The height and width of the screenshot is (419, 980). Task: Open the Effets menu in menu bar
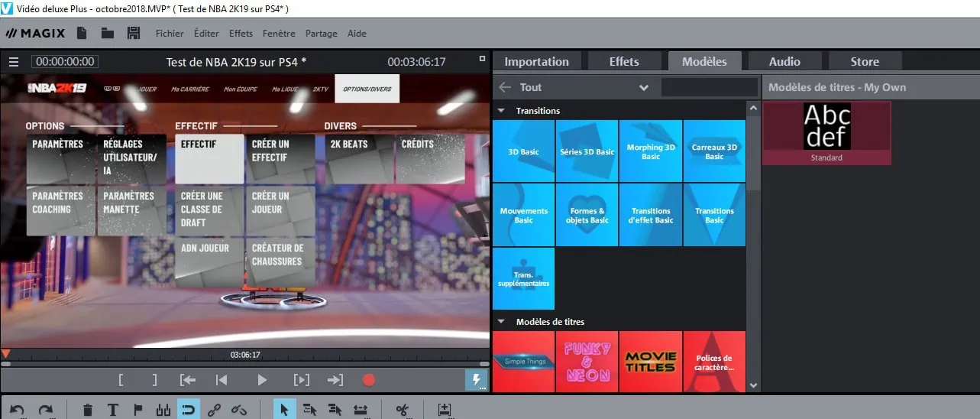(241, 34)
